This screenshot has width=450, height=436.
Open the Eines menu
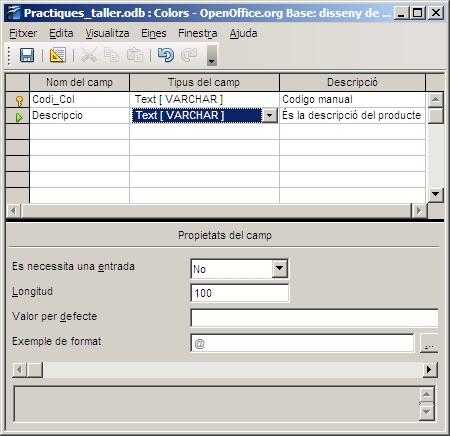coord(153,33)
